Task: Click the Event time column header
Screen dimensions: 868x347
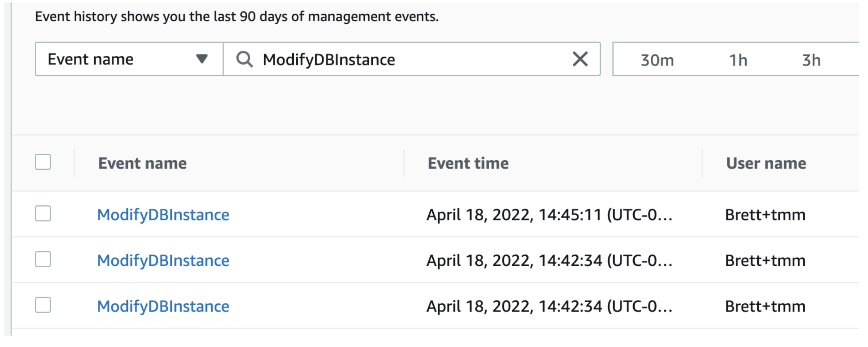Action: [468, 163]
